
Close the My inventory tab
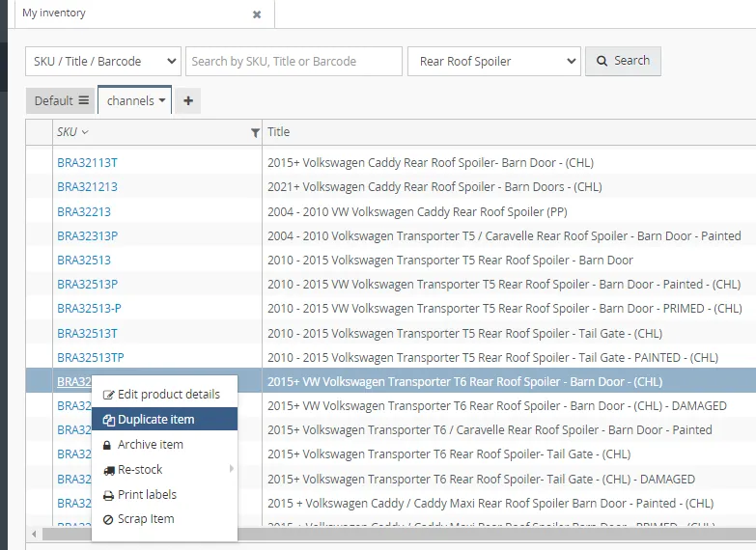coord(257,14)
